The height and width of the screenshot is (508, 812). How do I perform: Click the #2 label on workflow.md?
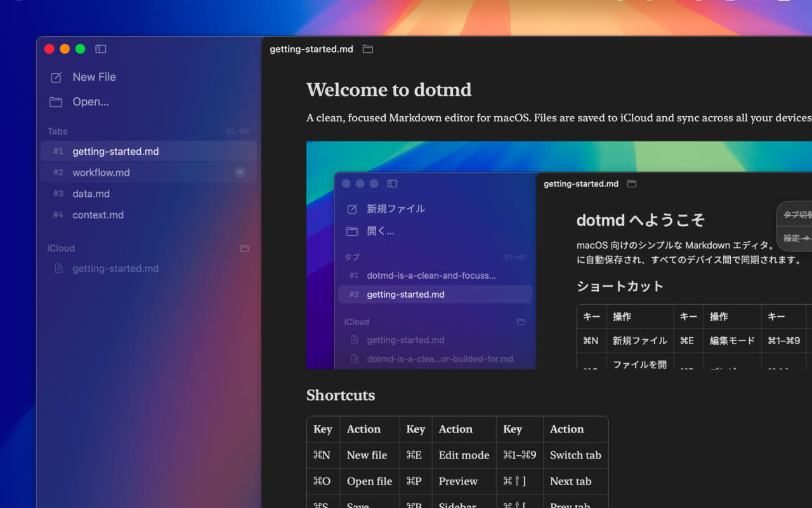(58, 172)
